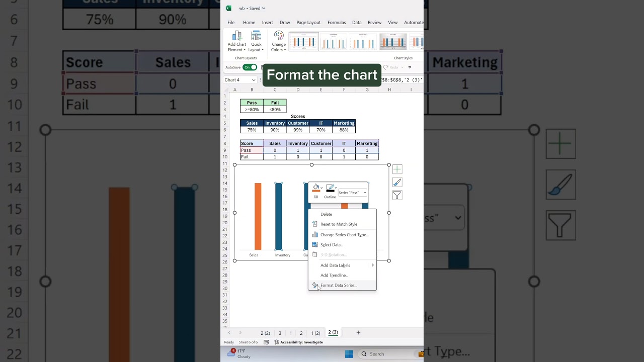Open the Automate ribbon tab
The width and height of the screenshot is (644, 362).
414,23
